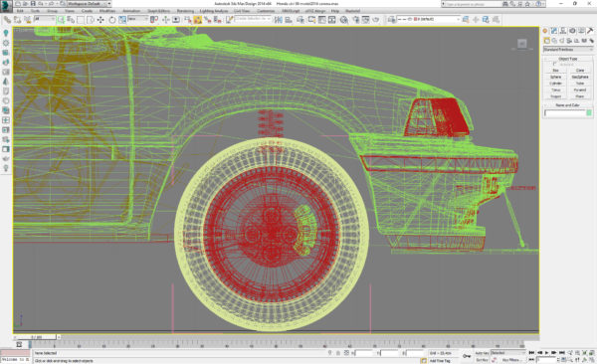Toggle the AutoGrid checkbox

click(x=554, y=65)
